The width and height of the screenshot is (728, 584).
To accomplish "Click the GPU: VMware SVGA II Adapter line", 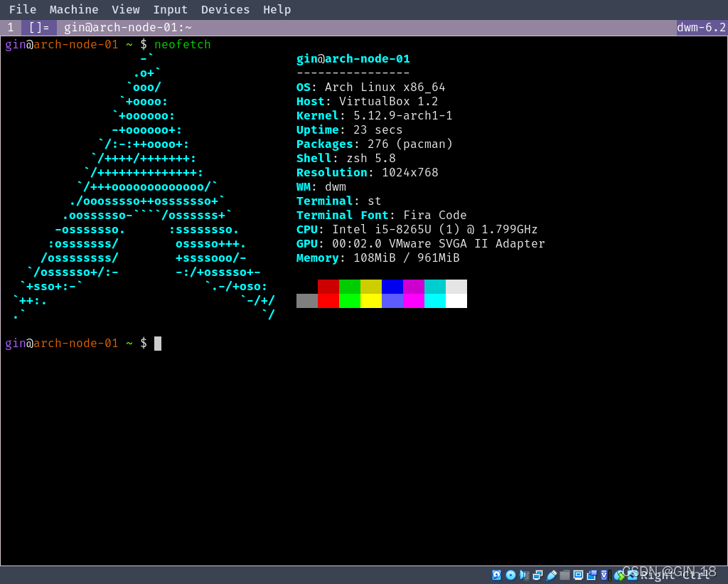I will tap(420, 243).
